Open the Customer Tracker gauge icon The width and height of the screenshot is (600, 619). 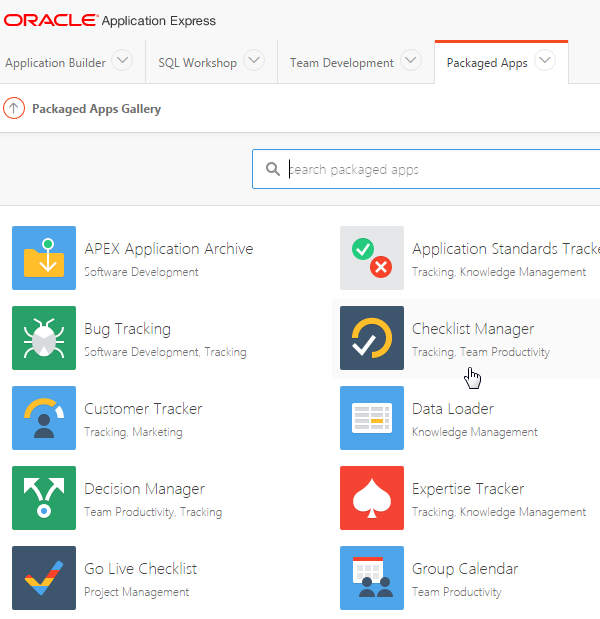click(44, 418)
